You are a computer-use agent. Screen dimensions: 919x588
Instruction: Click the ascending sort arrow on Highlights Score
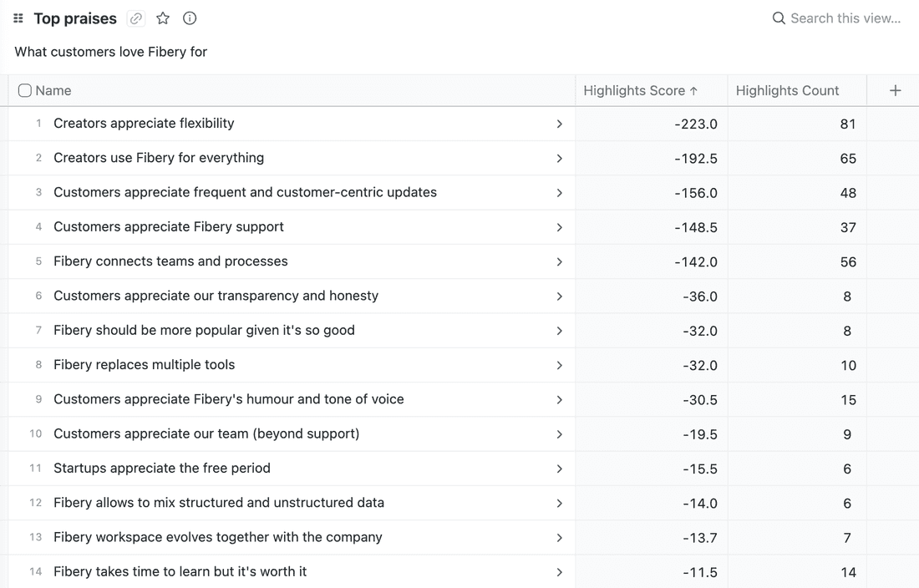click(x=693, y=91)
